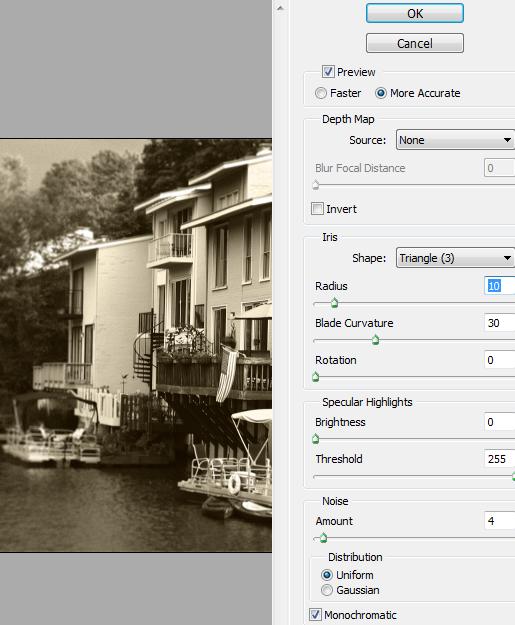The width and height of the screenshot is (515, 625).
Task: Open the Iris Shape dropdown
Action: 455,258
